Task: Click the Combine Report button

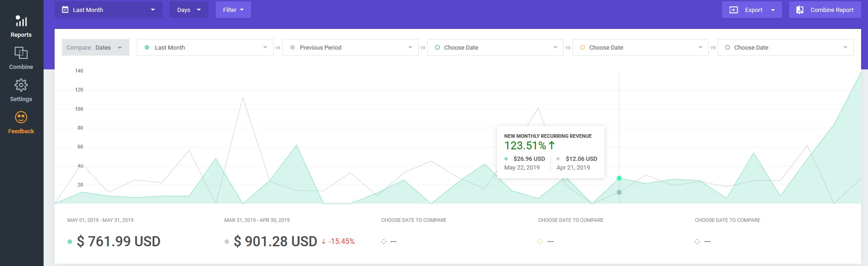Action: tap(825, 10)
